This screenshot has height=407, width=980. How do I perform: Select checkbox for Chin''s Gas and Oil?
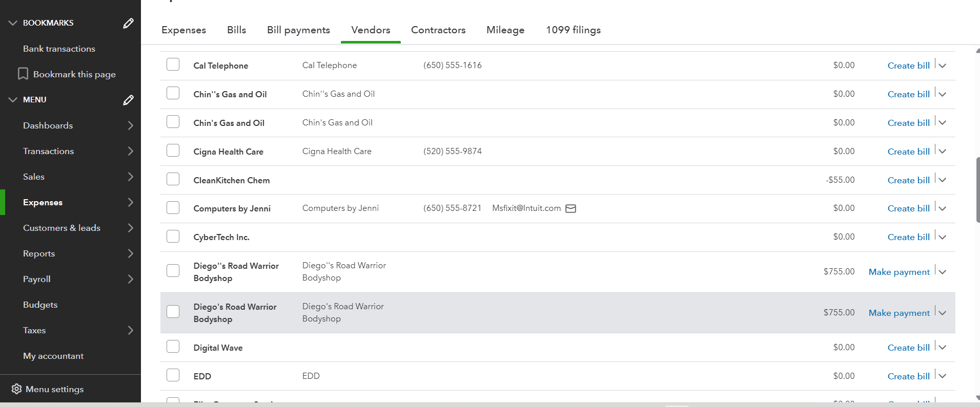point(173,93)
